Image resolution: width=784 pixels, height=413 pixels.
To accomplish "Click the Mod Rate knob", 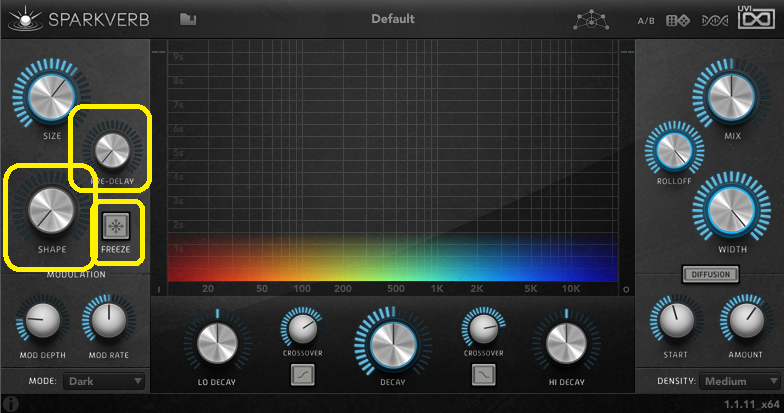I will (108, 322).
